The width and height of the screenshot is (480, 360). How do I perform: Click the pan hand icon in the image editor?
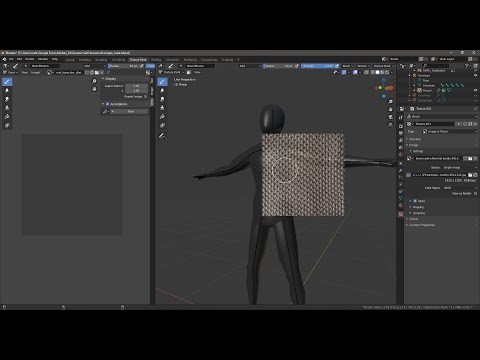point(94,89)
